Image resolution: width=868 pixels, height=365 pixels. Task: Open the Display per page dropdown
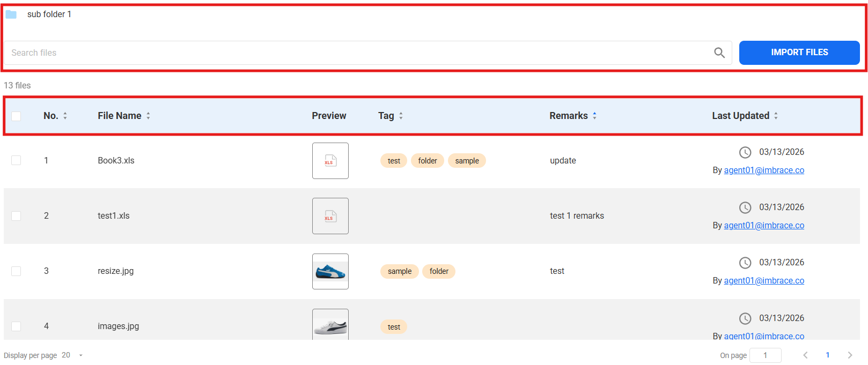tap(80, 355)
